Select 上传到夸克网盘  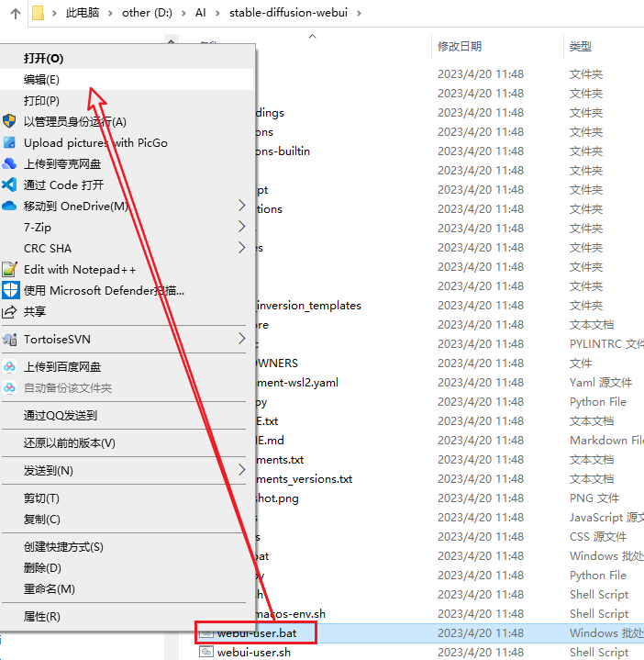pos(127,163)
